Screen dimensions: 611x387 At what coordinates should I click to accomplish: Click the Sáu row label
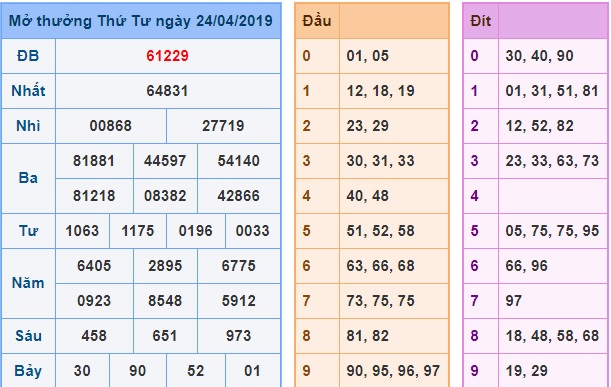(x=28, y=336)
